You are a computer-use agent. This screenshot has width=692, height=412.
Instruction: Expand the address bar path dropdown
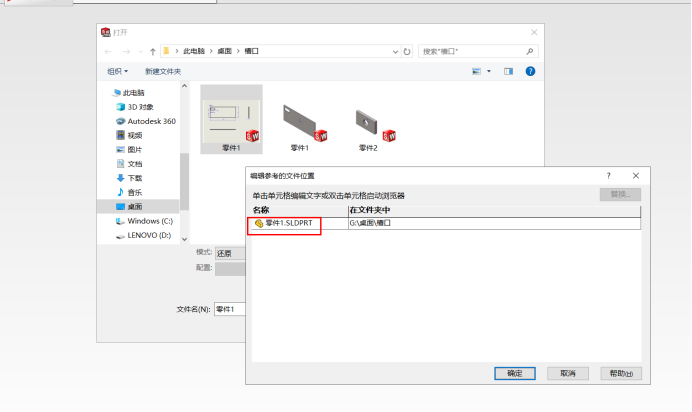[395, 52]
